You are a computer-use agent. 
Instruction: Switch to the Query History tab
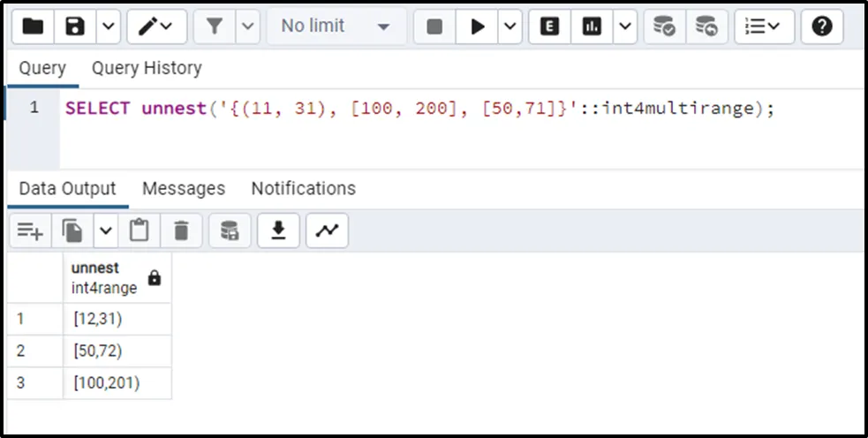pos(147,68)
